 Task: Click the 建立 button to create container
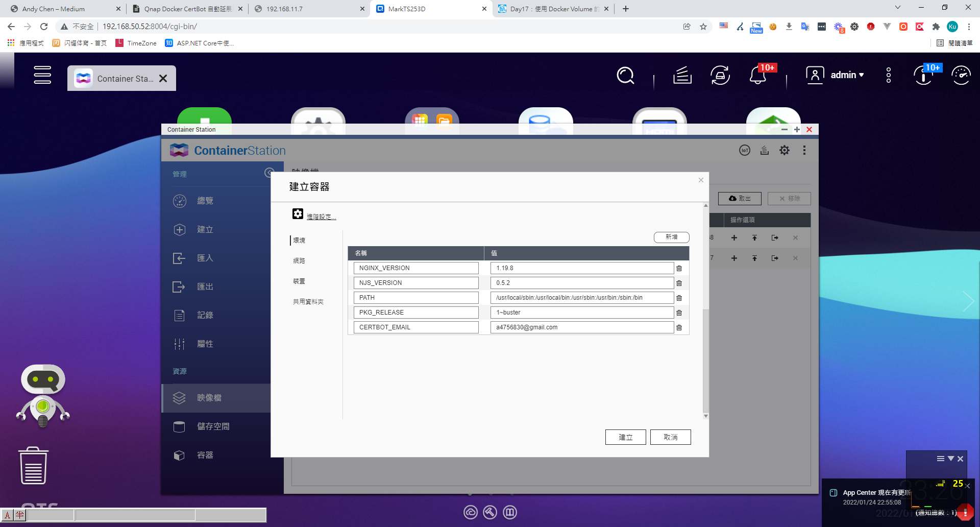(x=625, y=437)
